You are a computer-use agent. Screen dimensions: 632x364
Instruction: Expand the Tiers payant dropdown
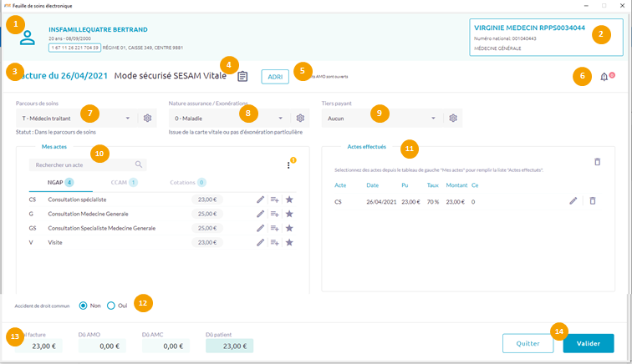[x=434, y=119]
